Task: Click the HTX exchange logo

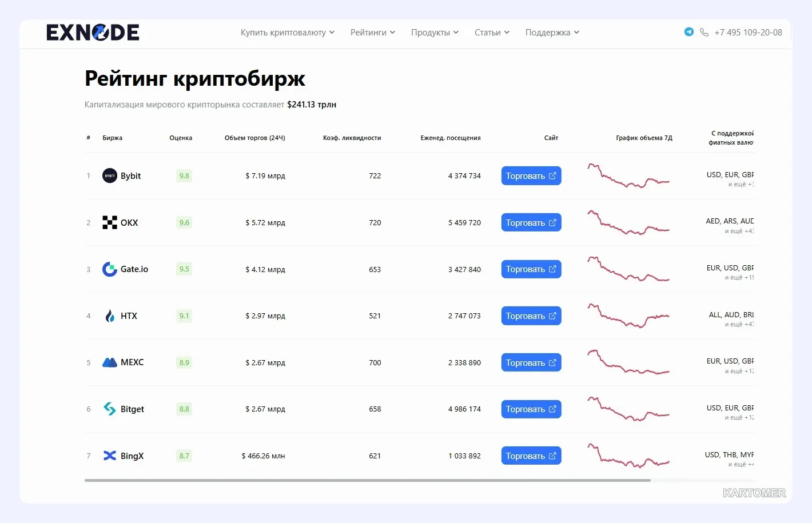Action: pos(110,316)
